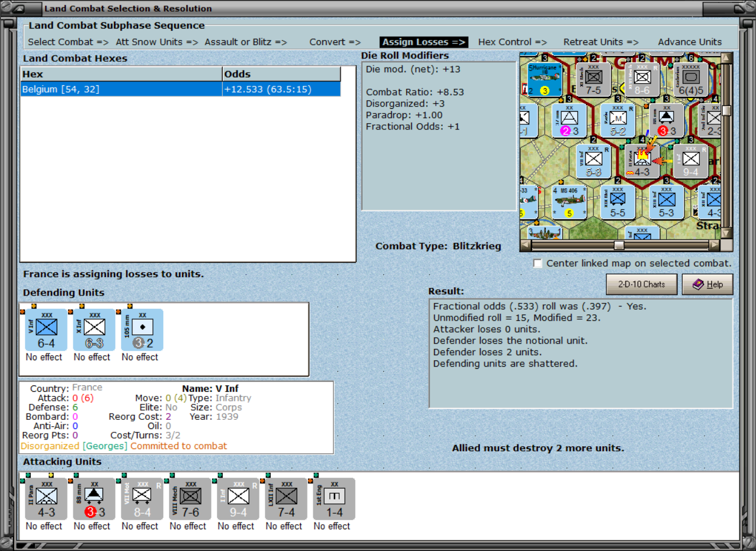Screen dimensions: 756x551
Task: Click 'Defending units are shattered.' result line
Action: [505, 364]
